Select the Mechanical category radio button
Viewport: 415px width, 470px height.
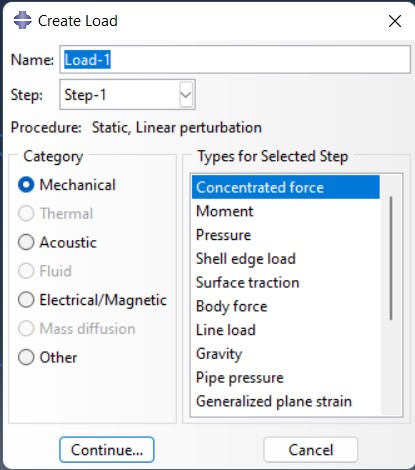26,185
